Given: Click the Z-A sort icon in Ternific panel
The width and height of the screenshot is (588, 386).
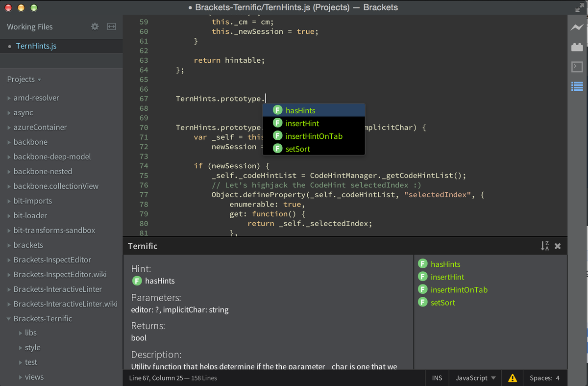Looking at the screenshot, I should (545, 246).
